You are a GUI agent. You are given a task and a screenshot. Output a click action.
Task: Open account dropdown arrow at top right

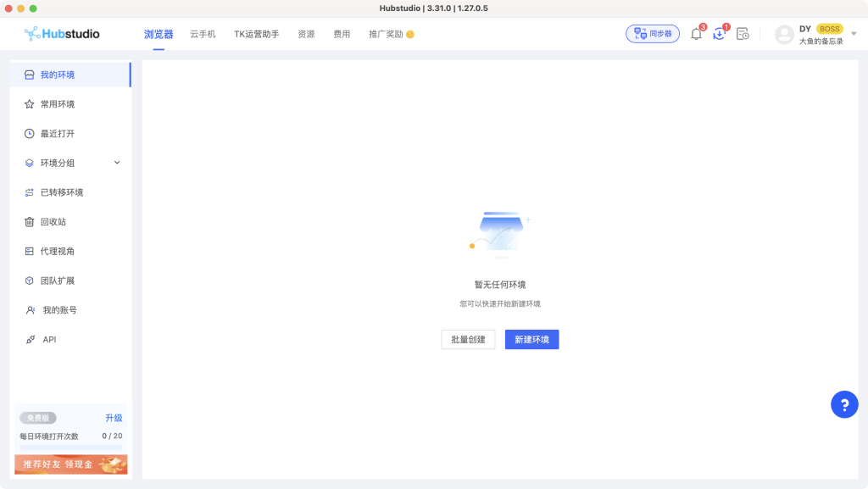pyautogui.click(x=854, y=34)
